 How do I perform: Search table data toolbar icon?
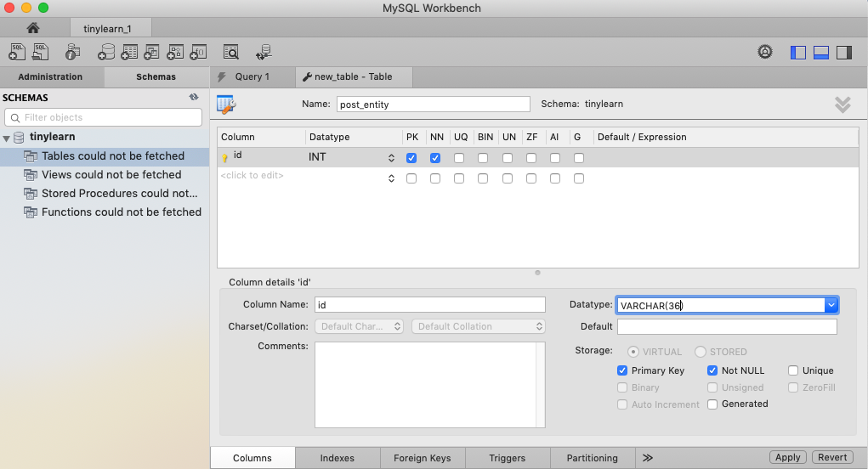coord(231,52)
